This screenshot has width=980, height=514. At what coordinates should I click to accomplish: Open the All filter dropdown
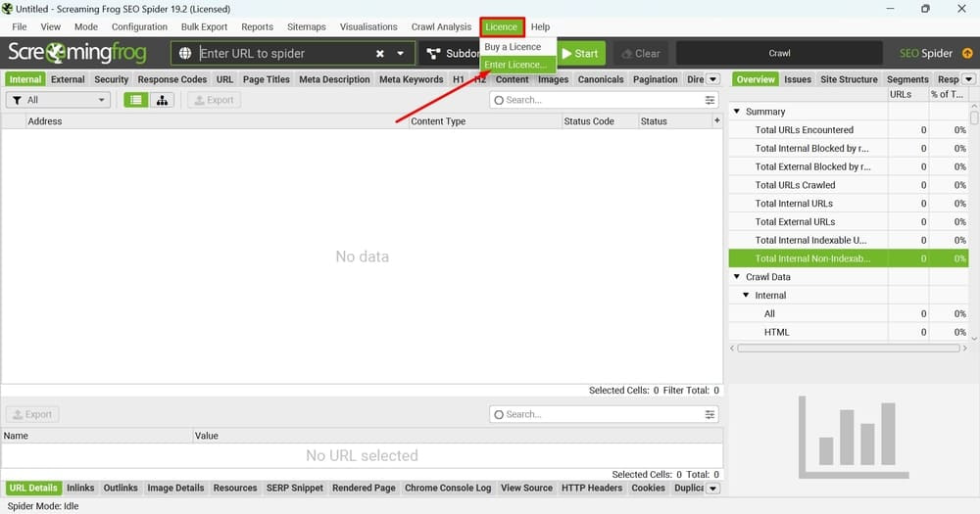[x=58, y=100]
